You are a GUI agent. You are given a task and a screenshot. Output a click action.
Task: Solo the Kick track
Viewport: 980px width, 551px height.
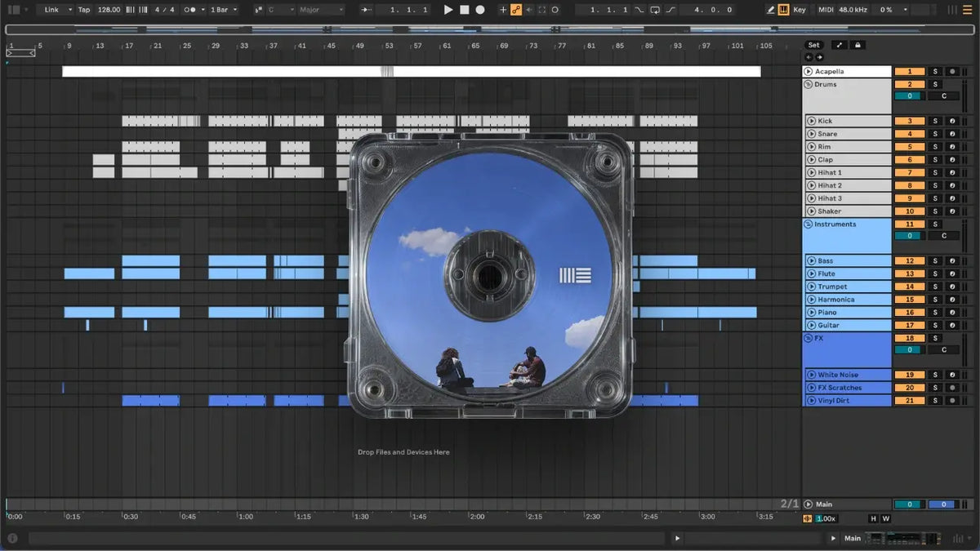[936, 121]
